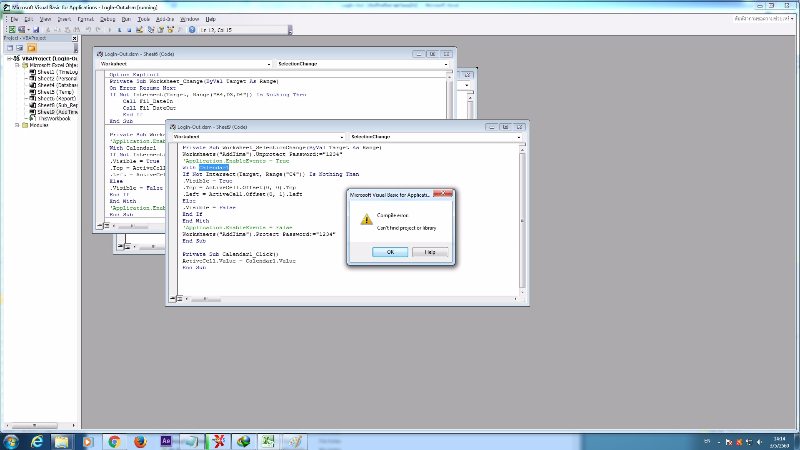Open Internet Explorer from the taskbar
This screenshot has height=450, width=800.
[x=36, y=440]
